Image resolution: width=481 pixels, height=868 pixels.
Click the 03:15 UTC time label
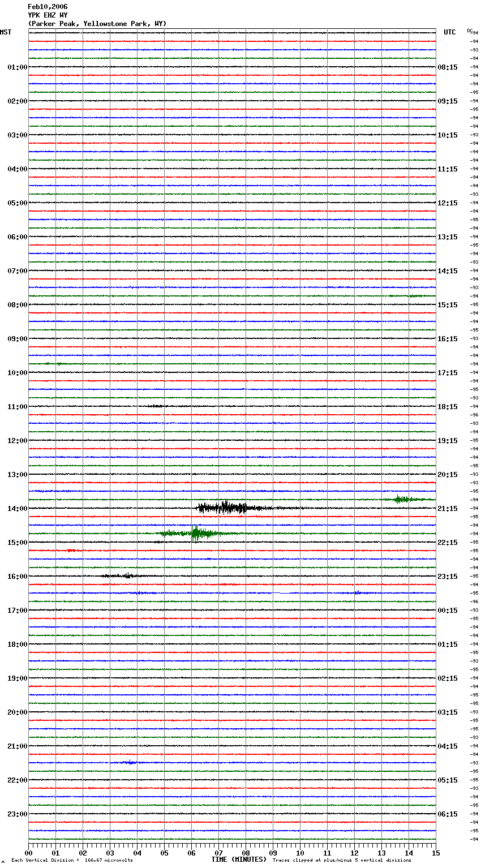pos(448,712)
